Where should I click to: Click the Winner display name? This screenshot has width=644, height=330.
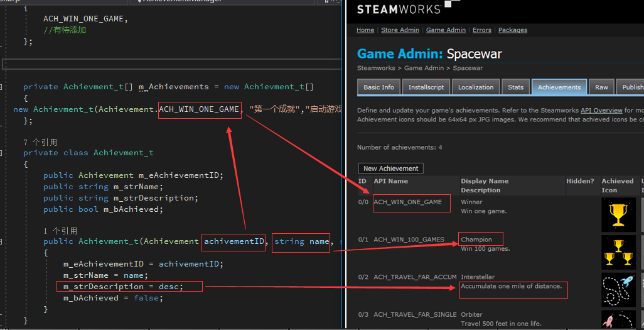pyautogui.click(x=471, y=202)
